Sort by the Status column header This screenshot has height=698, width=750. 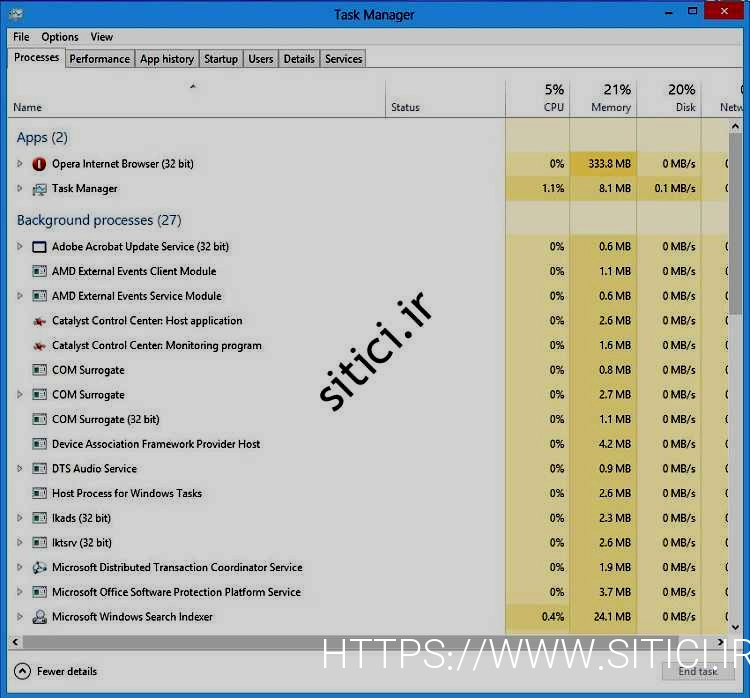coord(445,99)
